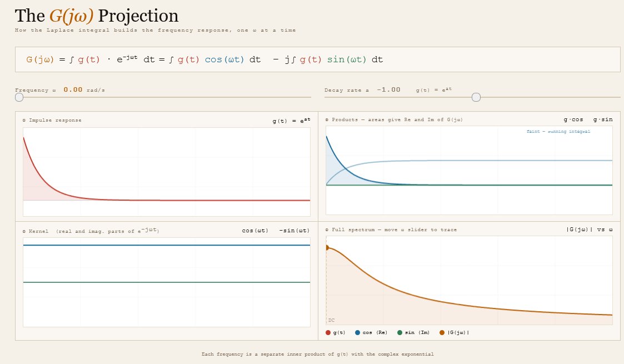Viewport: 624px width, 364px height.
Task: Click the flat blue cos(ωt) kernel line
Action: point(166,245)
